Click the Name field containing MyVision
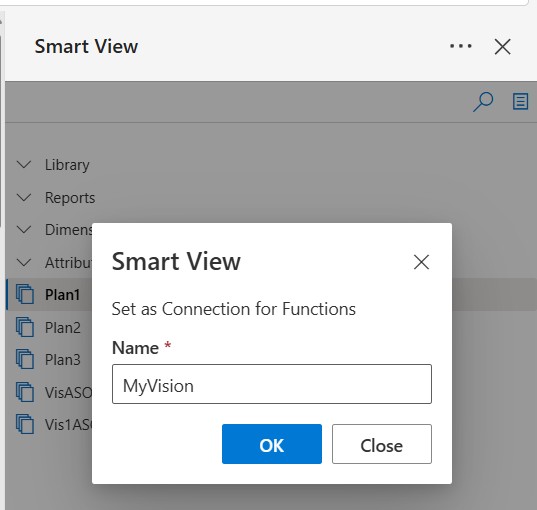Screen dimensions: 537x510 (272, 384)
